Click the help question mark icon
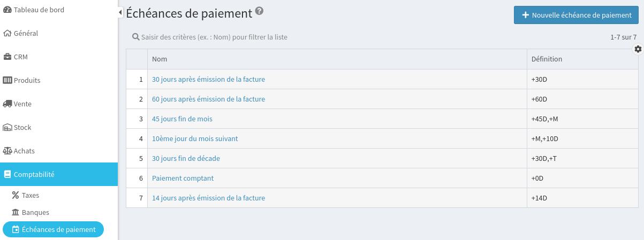This screenshot has width=644, height=240. pos(260,11)
